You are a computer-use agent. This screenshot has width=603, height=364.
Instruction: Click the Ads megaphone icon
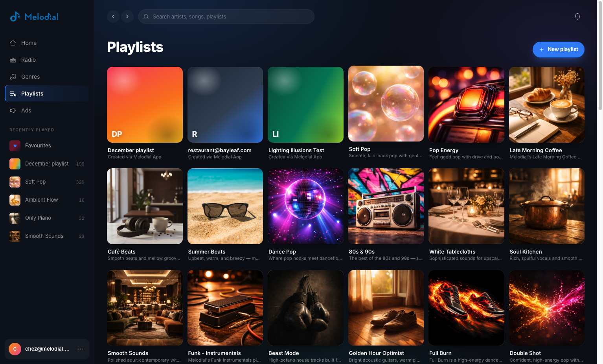coord(13,110)
